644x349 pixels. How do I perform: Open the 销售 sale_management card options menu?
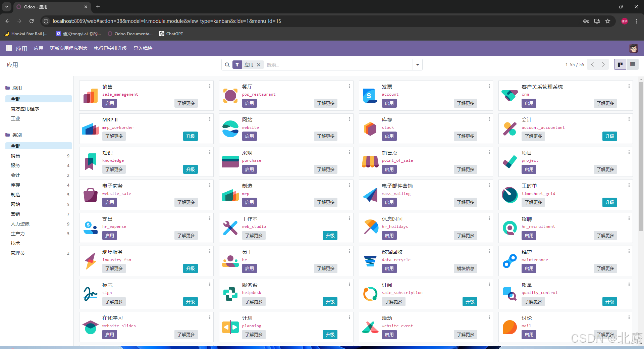[x=210, y=86]
